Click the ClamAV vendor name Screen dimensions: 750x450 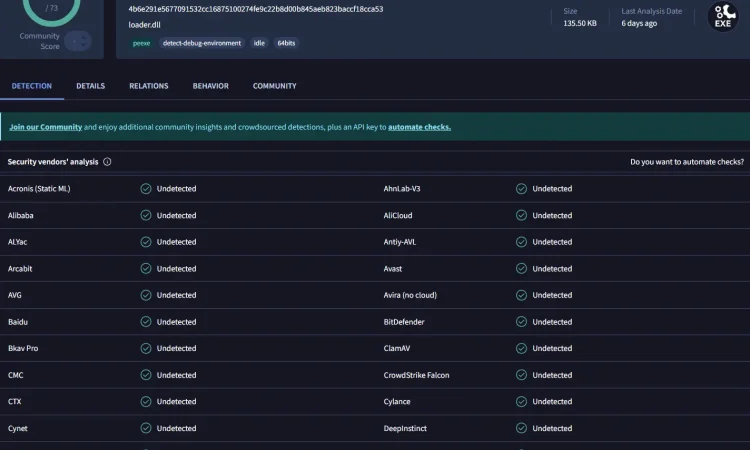point(397,348)
